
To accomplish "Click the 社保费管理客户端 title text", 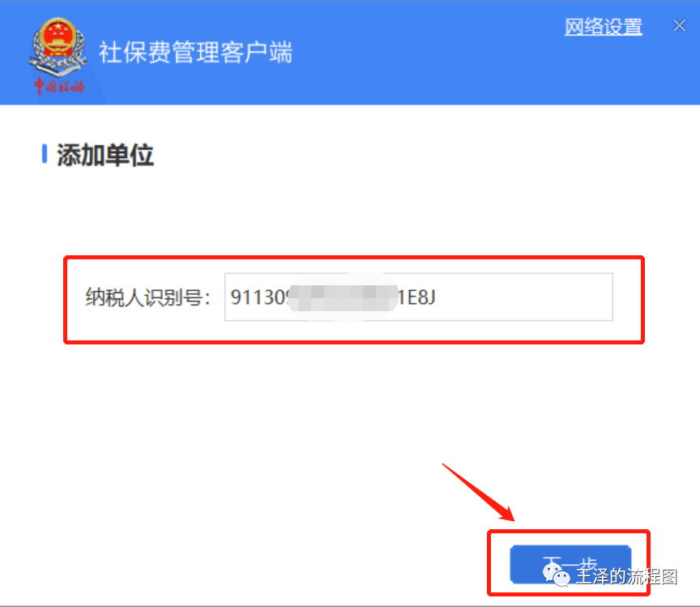I will point(195,52).
